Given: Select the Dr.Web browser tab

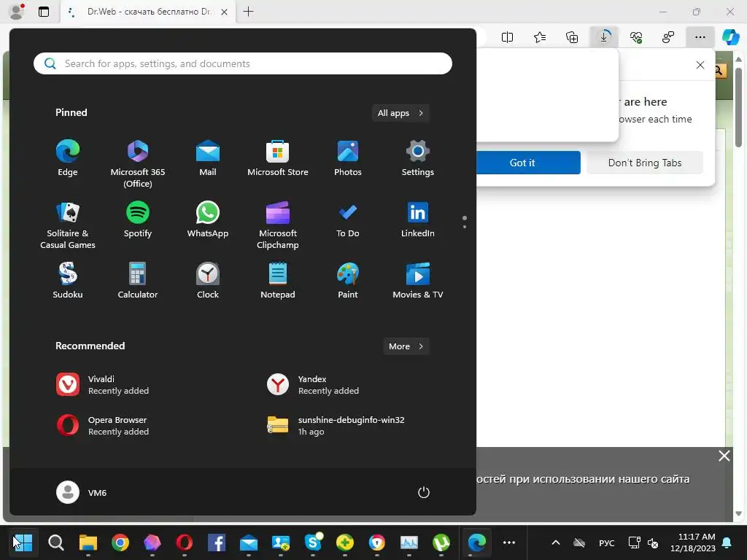Looking at the screenshot, I should pyautogui.click(x=147, y=12).
